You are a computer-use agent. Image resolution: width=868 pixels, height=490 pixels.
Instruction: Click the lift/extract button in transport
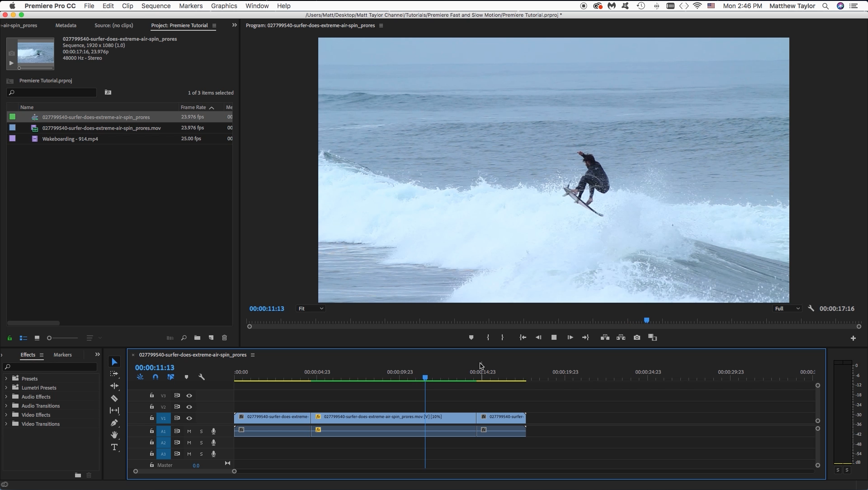(x=605, y=337)
